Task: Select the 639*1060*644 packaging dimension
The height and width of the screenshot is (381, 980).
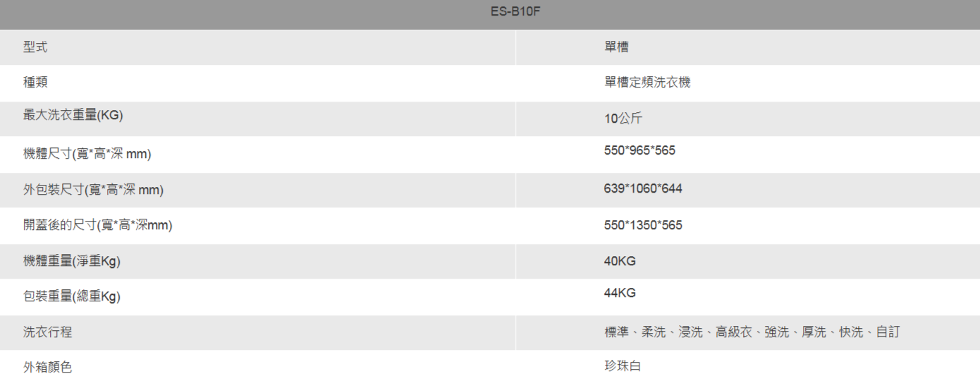Action: pos(643,188)
